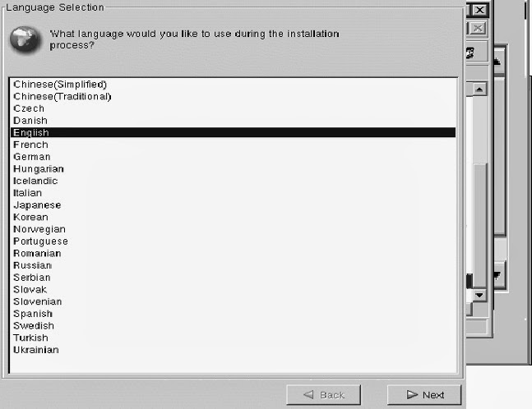Choose Czech in the language list
The height and width of the screenshot is (409, 532).
(233, 108)
